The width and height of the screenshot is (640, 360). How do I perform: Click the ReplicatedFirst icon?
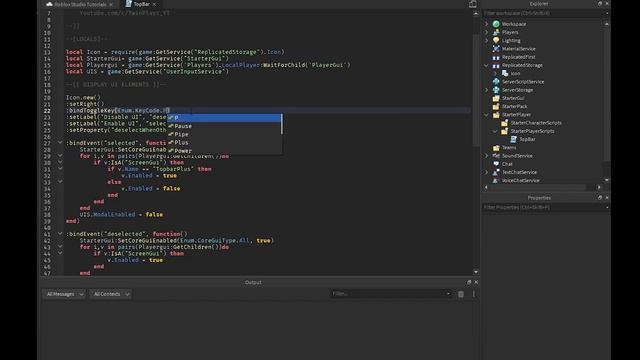click(496, 57)
